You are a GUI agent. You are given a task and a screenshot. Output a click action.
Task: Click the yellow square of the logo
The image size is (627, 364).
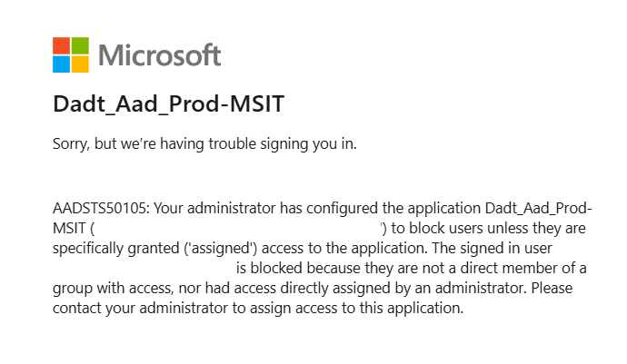(x=80, y=64)
